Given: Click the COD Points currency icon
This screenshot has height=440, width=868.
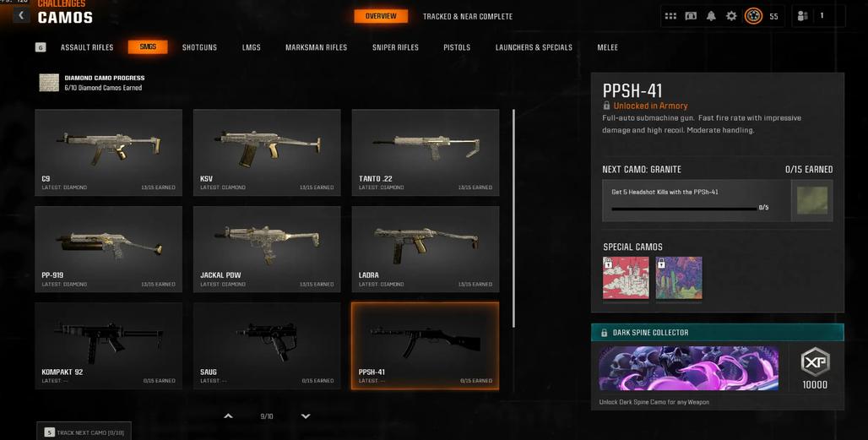Looking at the screenshot, I should pos(691,16).
